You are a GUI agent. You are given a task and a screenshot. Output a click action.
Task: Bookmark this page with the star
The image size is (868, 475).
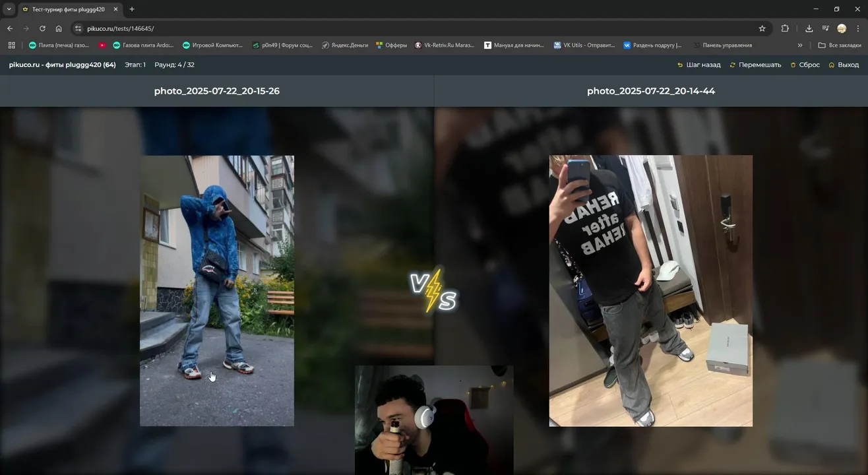pos(762,28)
